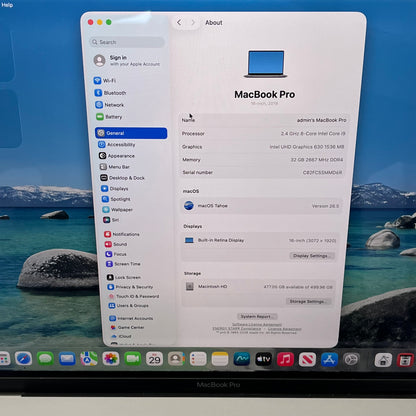Open Messages from the Dock
The width and height of the screenshot is (416, 416).
point(45,359)
